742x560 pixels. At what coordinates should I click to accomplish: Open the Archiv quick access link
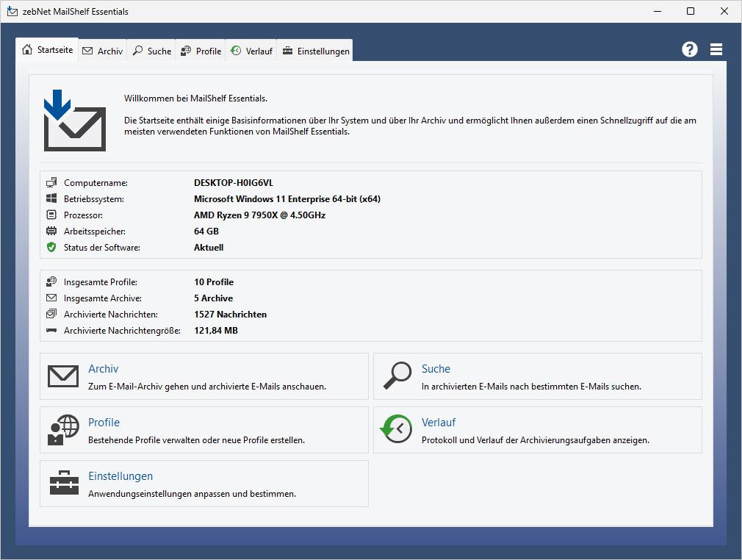tap(103, 369)
